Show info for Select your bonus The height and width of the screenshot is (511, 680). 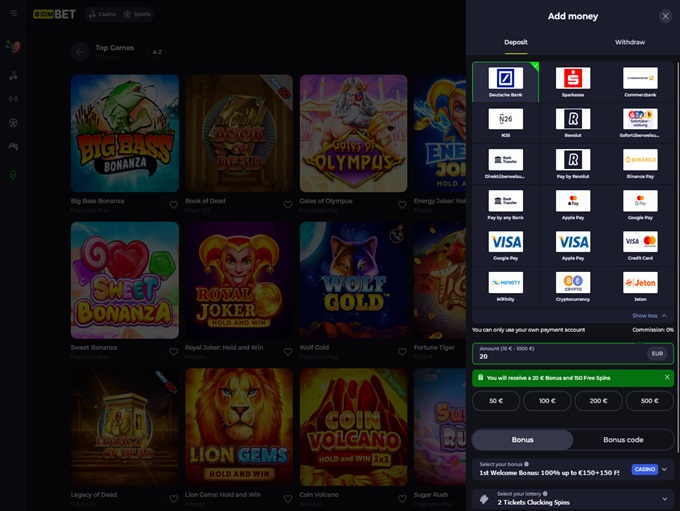526,464
